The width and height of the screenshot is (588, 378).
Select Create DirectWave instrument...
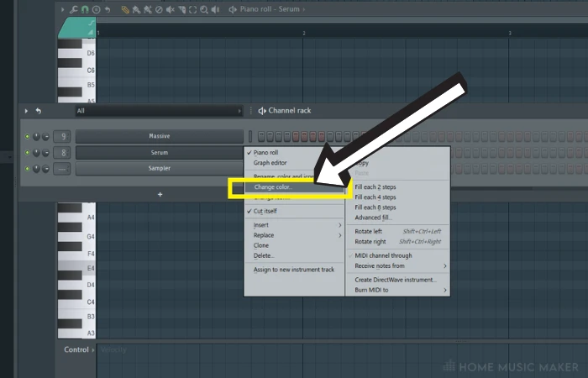(x=397, y=280)
